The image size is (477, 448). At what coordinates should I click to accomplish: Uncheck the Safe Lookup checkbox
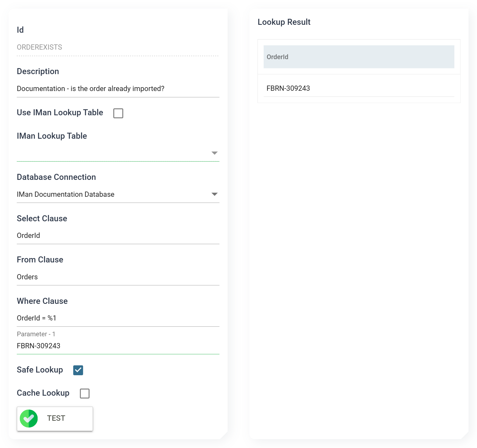78,370
